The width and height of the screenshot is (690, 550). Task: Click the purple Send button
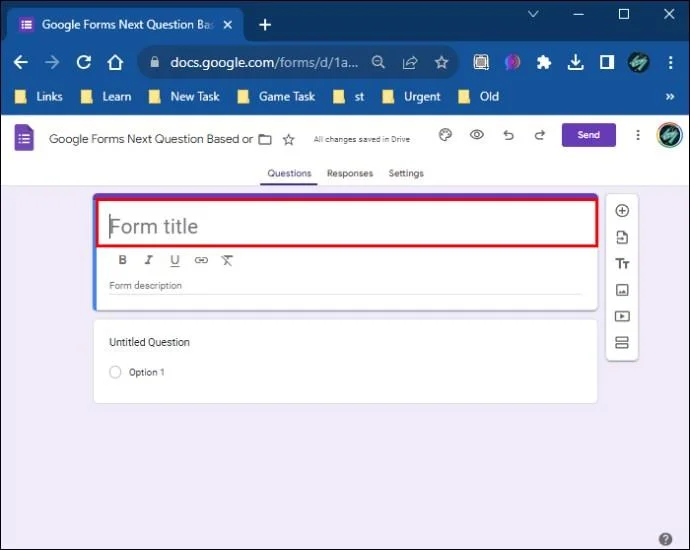click(588, 135)
